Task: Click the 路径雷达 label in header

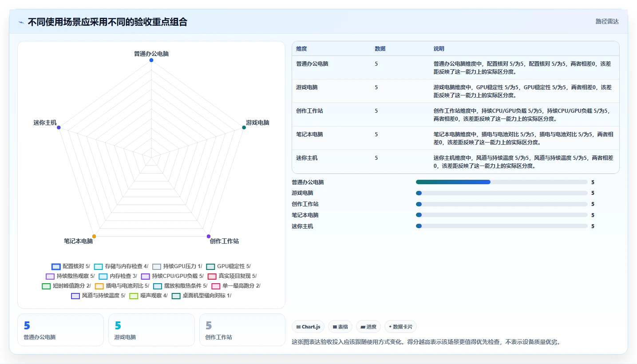Action: 607,21
